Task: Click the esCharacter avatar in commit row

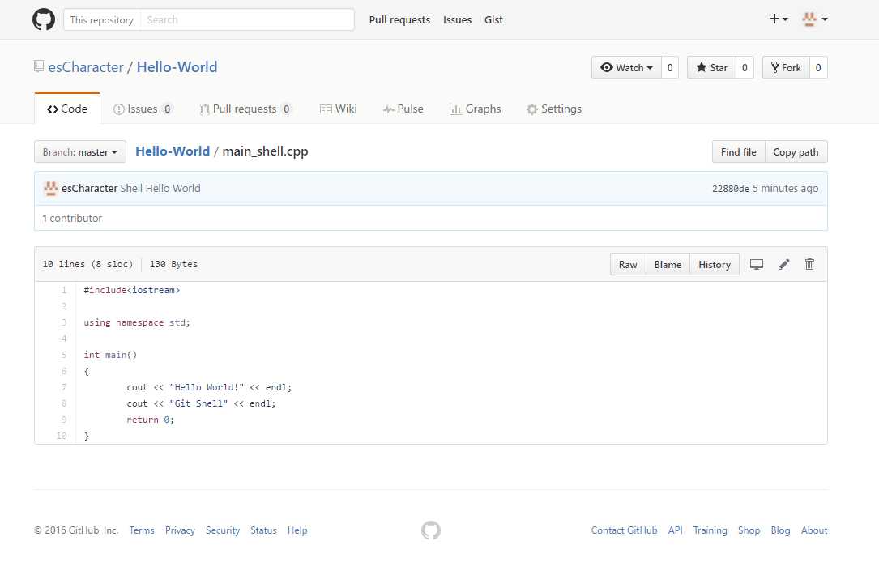Action: (51, 189)
